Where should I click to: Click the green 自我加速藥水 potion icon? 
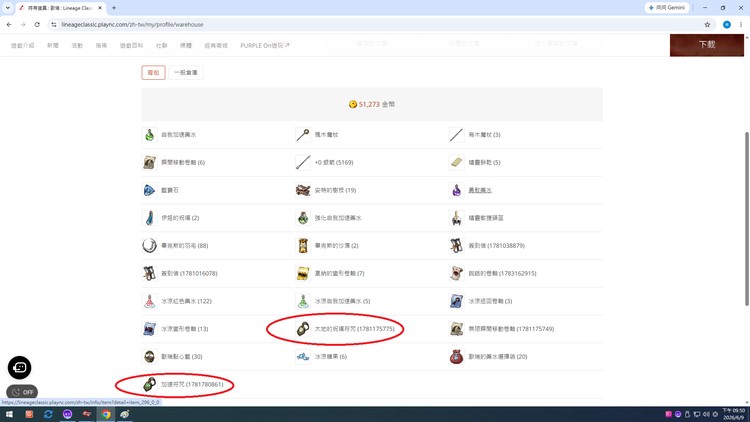pyautogui.click(x=149, y=135)
